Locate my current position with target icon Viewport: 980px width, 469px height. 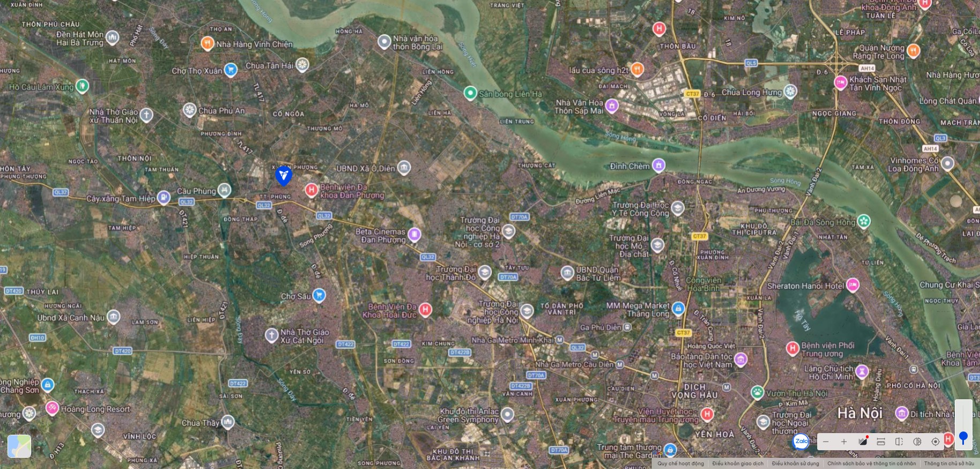(x=936, y=442)
